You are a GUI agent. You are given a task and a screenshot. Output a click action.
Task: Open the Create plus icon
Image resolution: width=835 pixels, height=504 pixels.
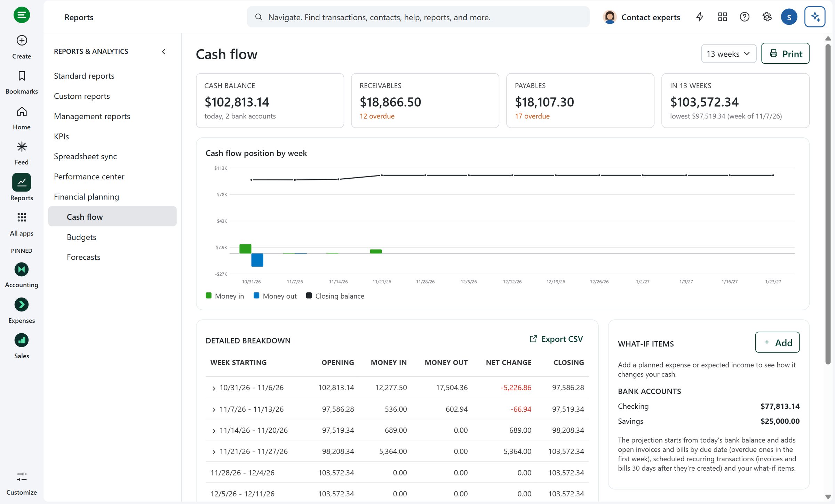coord(22,41)
